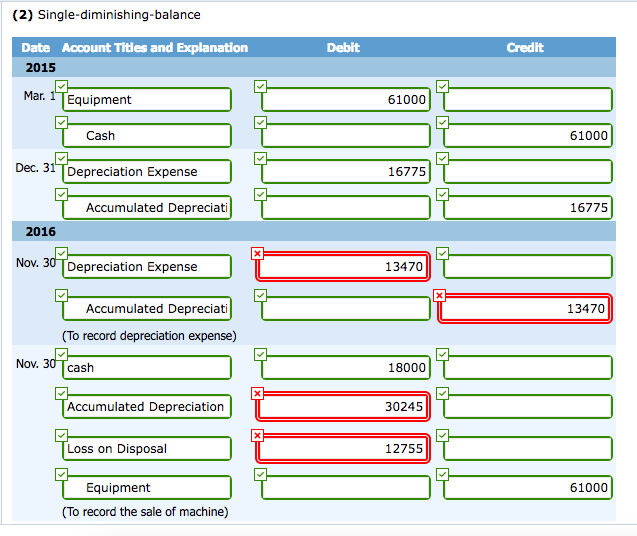This screenshot has width=637, height=536.
Task: Click the green checkmark on the 61000 Equipment debit field
Action: point(260,87)
